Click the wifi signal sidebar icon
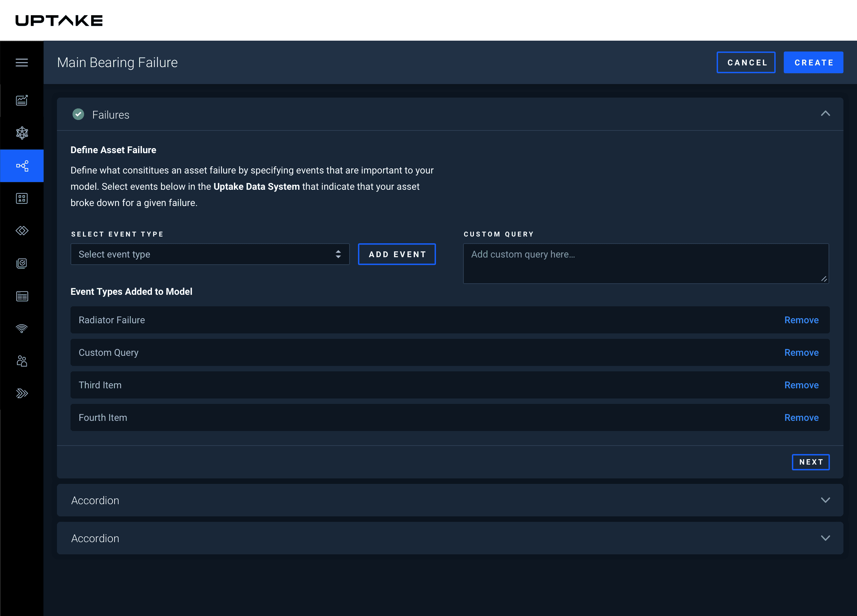857x616 pixels. point(22,329)
